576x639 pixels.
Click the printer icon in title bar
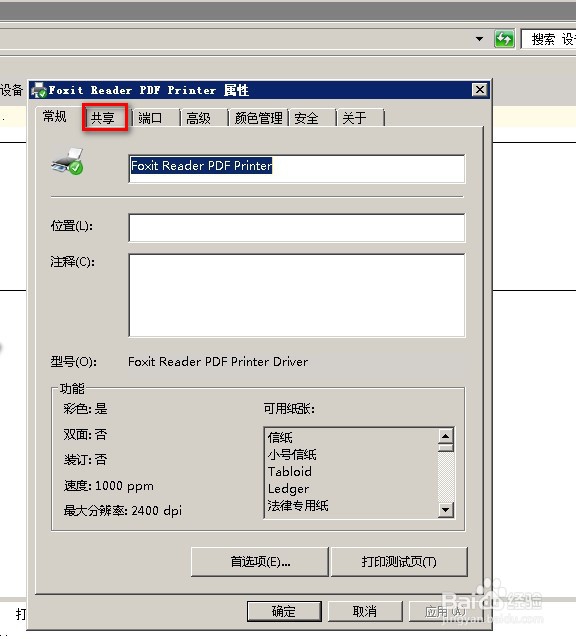pos(39,90)
